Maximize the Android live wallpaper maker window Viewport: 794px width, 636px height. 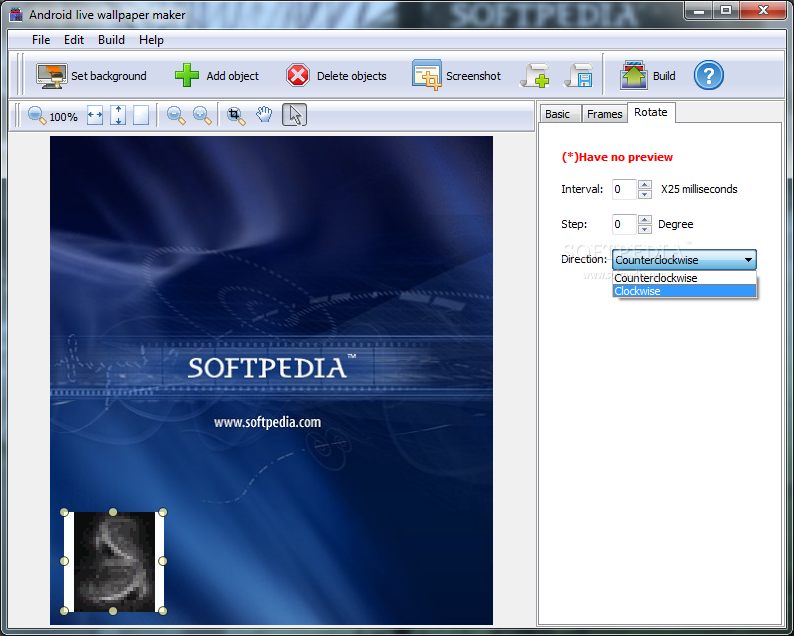click(726, 10)
